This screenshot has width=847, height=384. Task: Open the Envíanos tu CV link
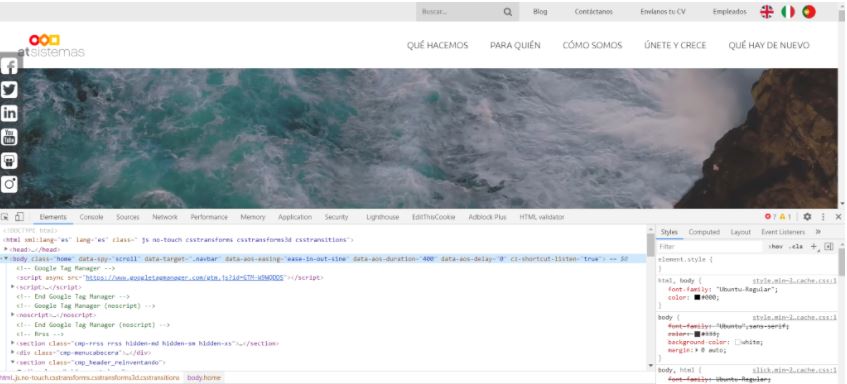click(x=663, y=12)
